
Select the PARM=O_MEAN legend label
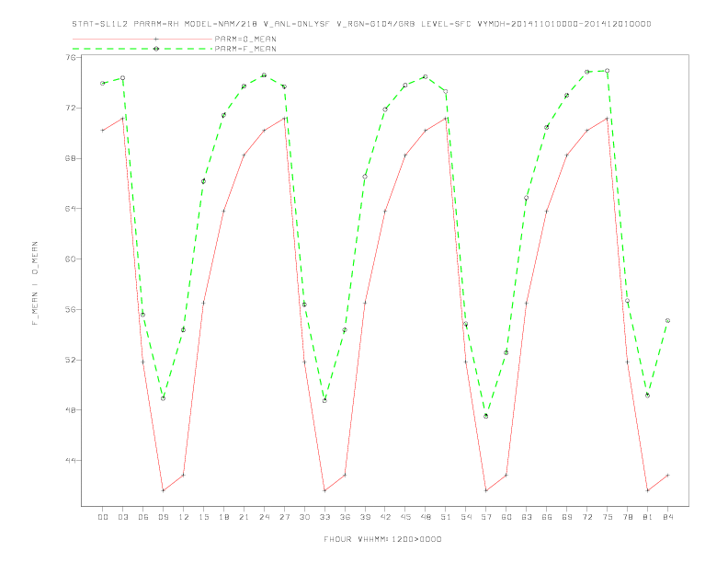[245, 39]
